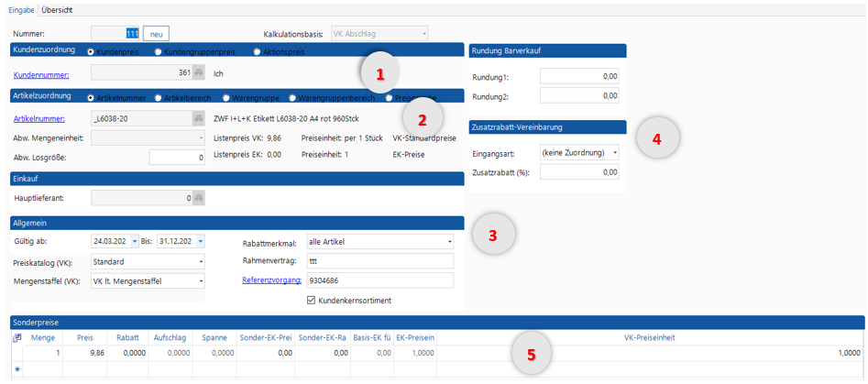Select the Kundengruppenpreis radio option
The image size is (868, 384).
coord(159,52)
